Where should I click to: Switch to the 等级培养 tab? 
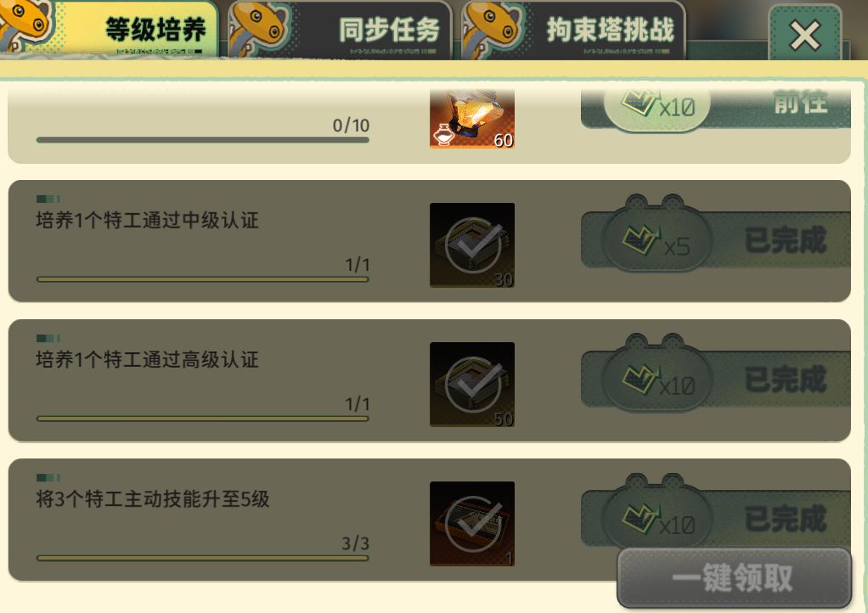pos(109,29)
